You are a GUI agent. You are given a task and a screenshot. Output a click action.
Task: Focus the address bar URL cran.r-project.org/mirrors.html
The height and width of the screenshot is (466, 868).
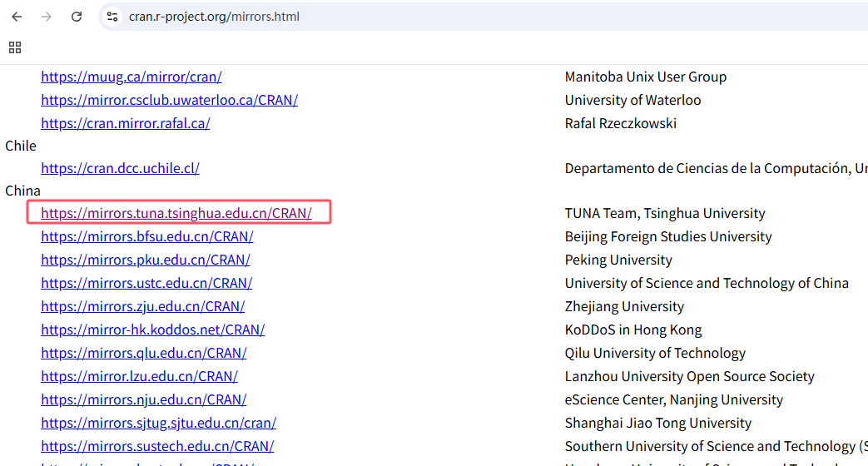(x=214, y=17)
